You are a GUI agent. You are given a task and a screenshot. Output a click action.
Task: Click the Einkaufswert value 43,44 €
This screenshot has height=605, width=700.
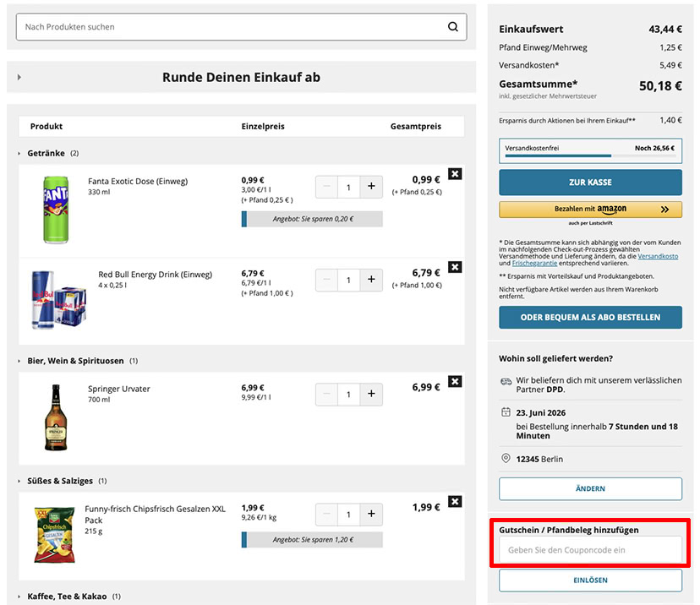665,30
